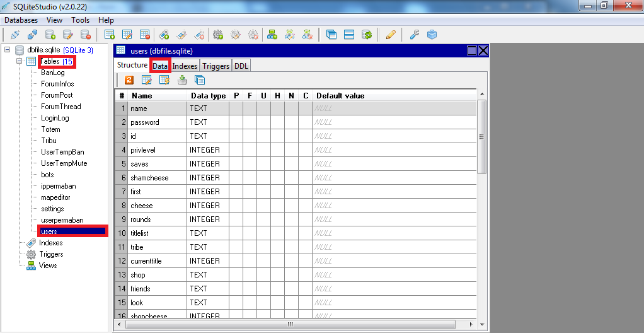Click the connect to database plug icon
This screenshot has height=333, width=644.
tap(14, 35)
